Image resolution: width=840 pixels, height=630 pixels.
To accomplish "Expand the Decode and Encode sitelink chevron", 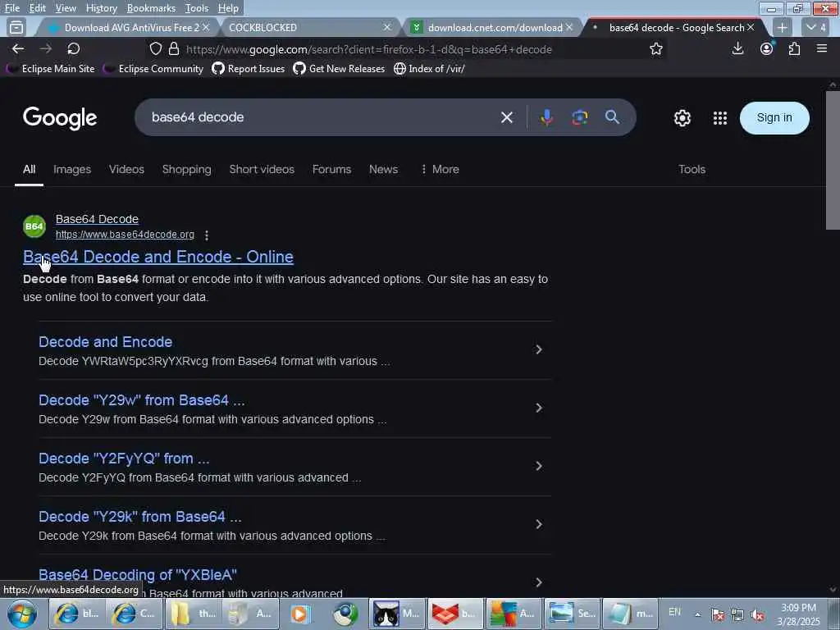I will [x=539, y=349].
